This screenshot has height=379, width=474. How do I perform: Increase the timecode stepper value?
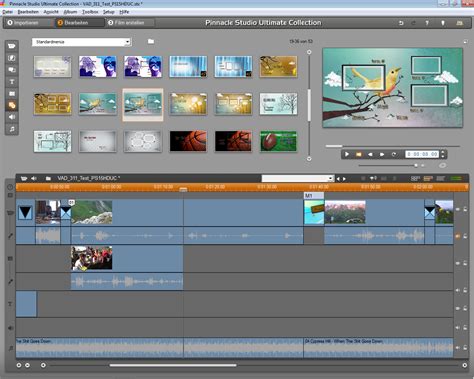pos(443,152)
